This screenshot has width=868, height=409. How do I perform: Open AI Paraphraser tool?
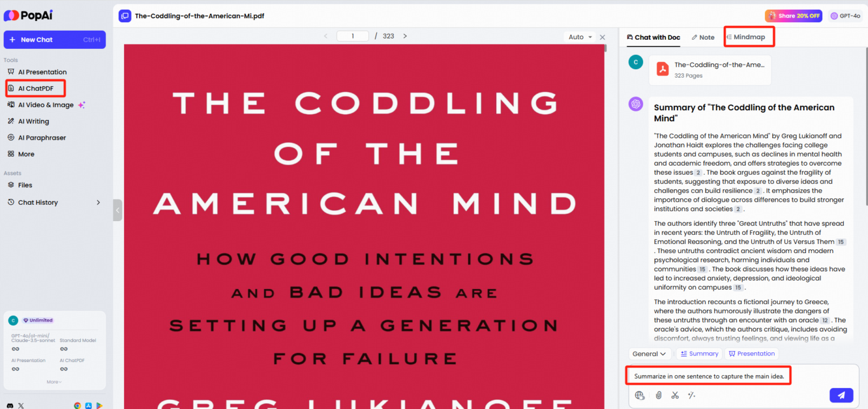[37, 138]
